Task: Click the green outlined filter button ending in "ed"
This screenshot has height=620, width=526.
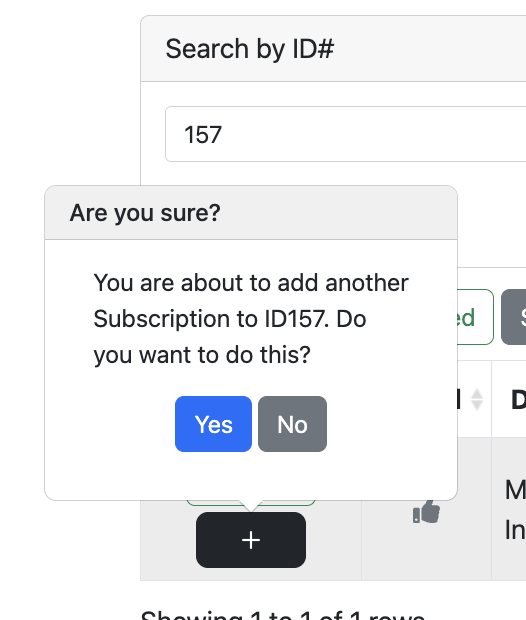Action: [475, 317]
